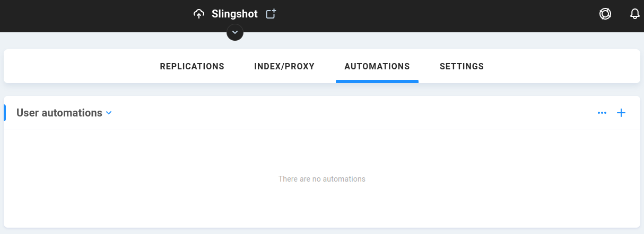Viewport: 644px width, 234px height.
Task: Open the help lifebuoy icon
Action: tap(605, 14)
